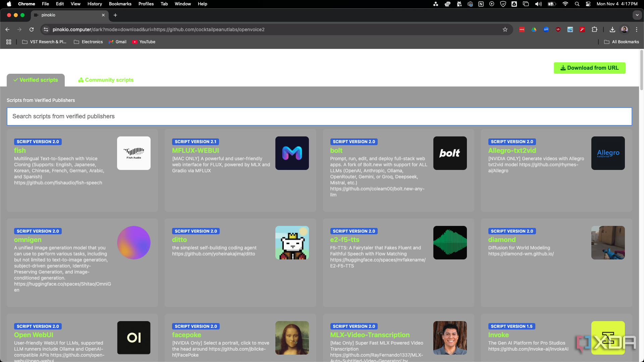Open the VST Reserch bookmarks folder
Viewport: 644px width, 362px height.
click(44, 42)
